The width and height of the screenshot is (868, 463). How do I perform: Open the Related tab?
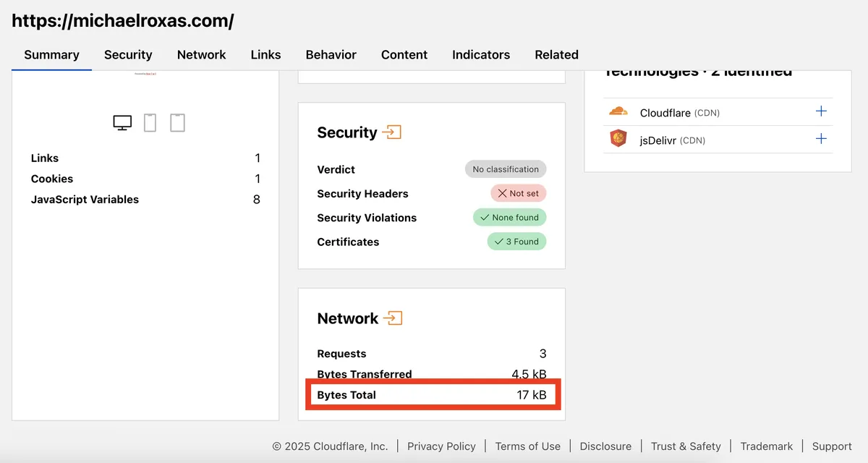556,55
